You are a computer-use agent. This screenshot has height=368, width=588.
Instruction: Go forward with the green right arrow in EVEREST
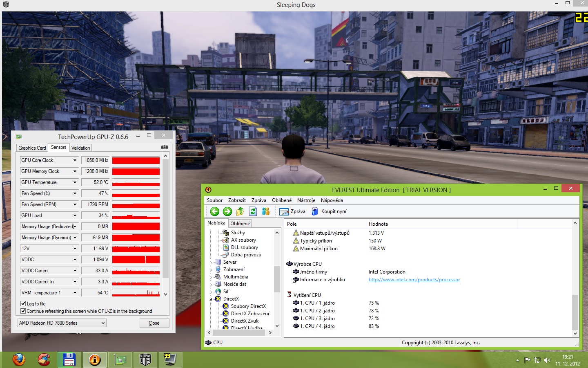tap(227, 211)
